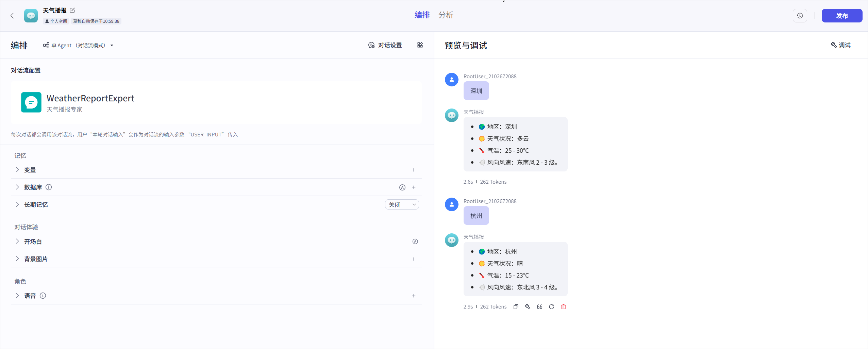Image resolution: width=868 pixels, height=349 pixels.
Task: Edit the bot name with the pencil icon
Action: 72,10
